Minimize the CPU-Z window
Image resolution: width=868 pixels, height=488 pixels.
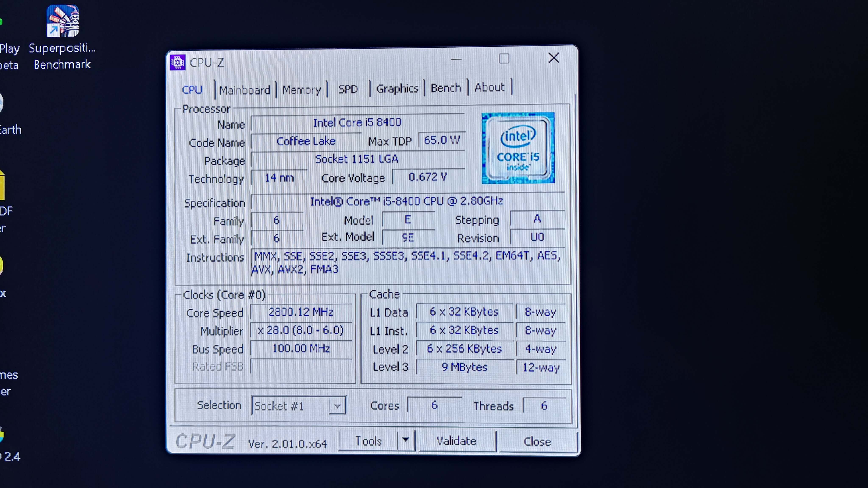[456, 59]
